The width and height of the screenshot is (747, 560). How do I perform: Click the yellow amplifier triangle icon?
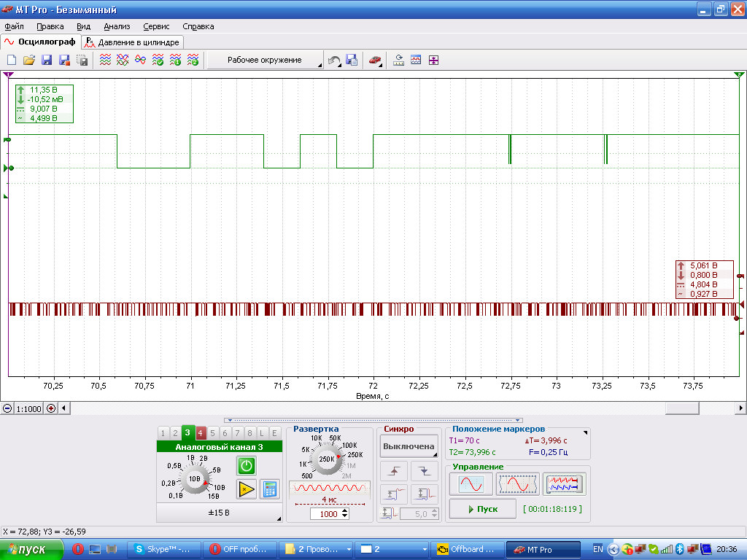tap(247, 489)
